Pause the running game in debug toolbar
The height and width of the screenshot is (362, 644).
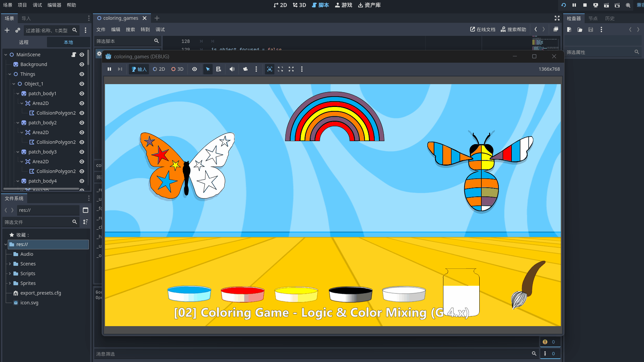pos(109,69)
